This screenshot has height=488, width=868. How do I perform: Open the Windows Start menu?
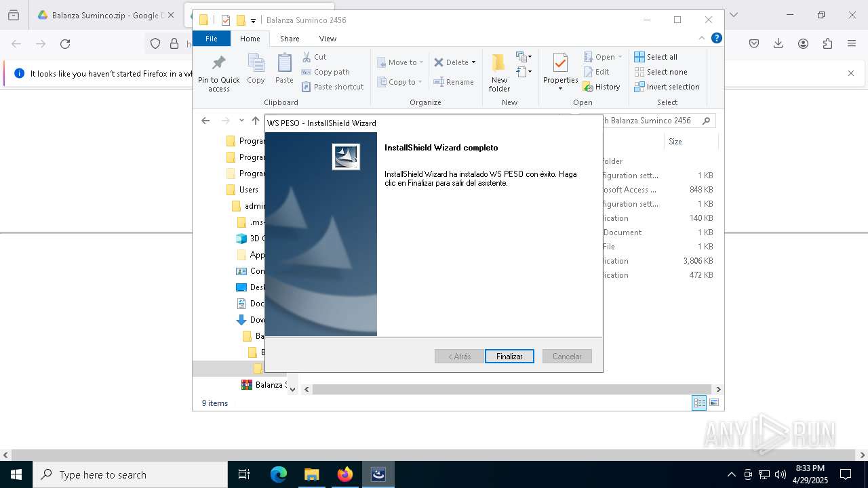tap(16, 474)
